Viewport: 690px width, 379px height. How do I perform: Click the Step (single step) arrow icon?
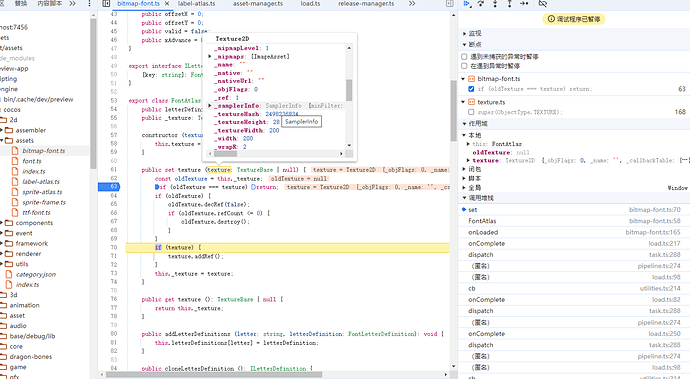[524, 4]
